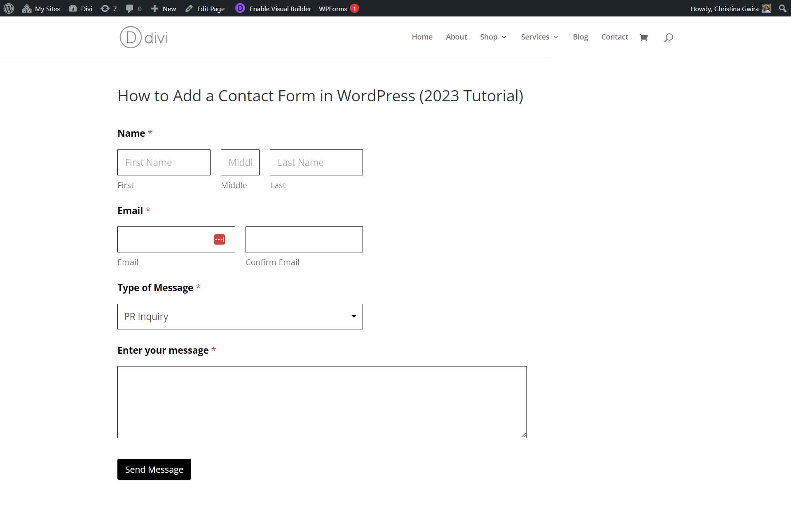Click the WordPress My Sites icon
Image resolution: width=791 pixels, height=532 pixels.
point(26,8)
